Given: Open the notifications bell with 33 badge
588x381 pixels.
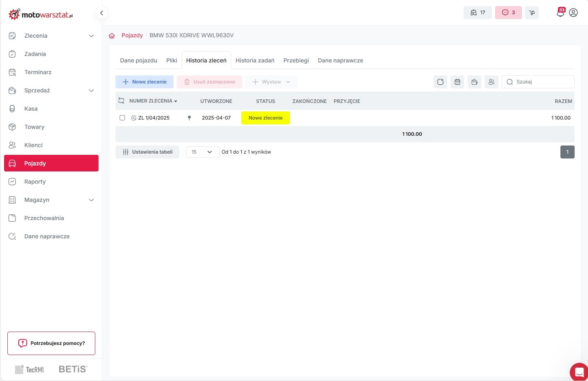Looking at the screenshot, I should 560,13.
